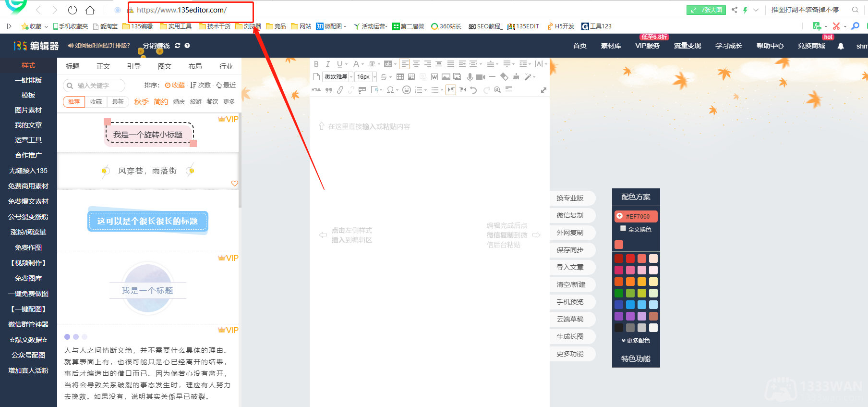
Task: Open the strikethrough dropdown arrow
Action: 390,77
